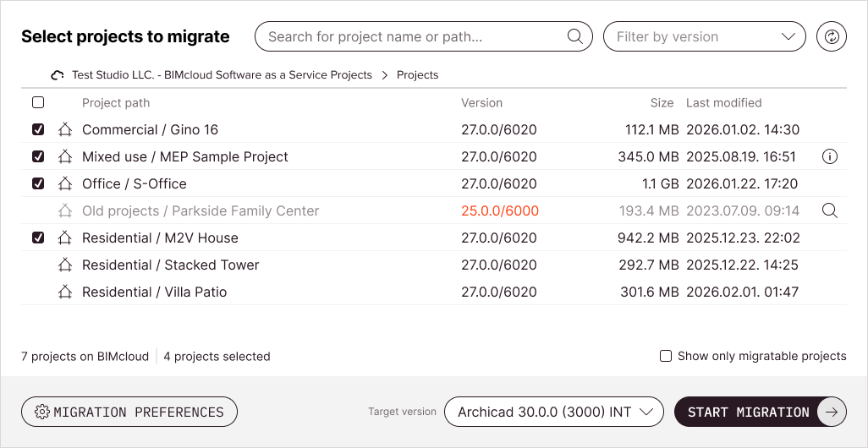868x448 pixels.
Task: Uncheck the Office / S-Office checkbox
Action: (38, 183)
